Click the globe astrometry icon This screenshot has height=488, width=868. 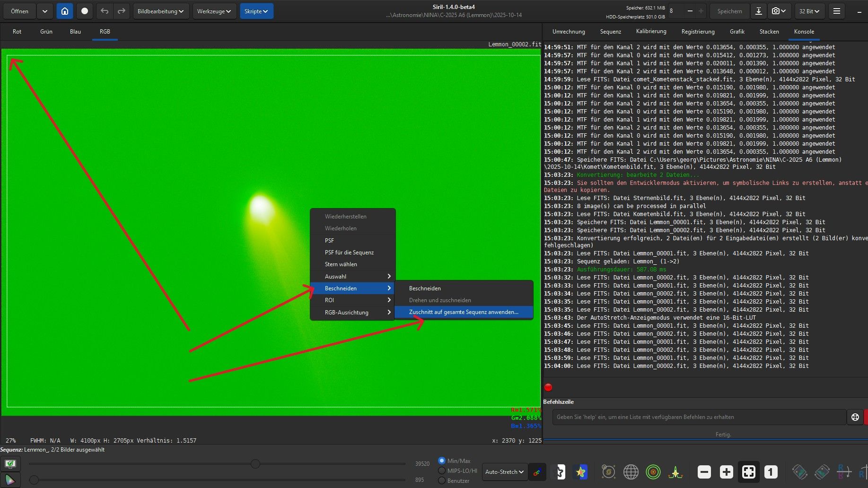click(x=631, y=471)
